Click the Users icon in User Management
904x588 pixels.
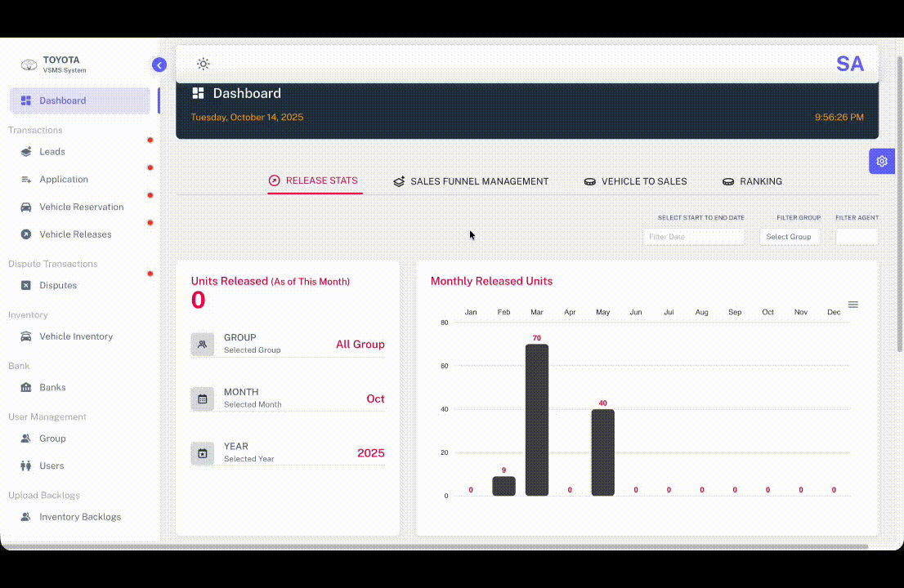[27, 465]
